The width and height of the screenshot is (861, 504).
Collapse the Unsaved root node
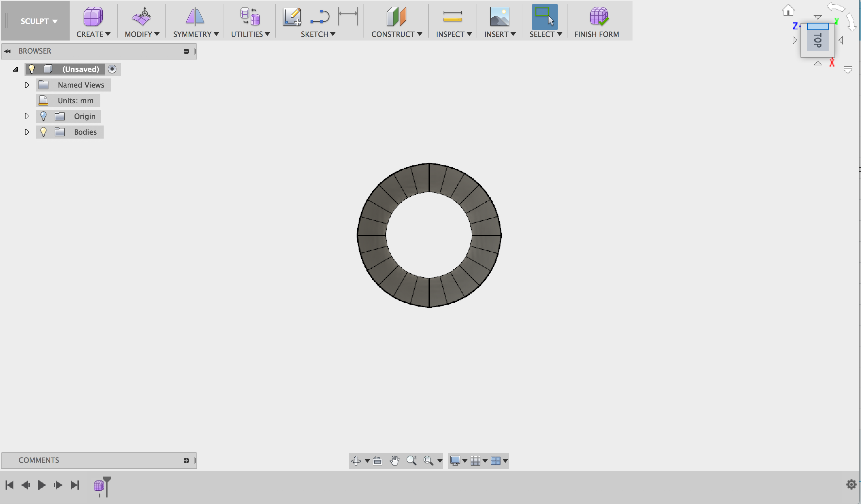[x=15, y=69]
